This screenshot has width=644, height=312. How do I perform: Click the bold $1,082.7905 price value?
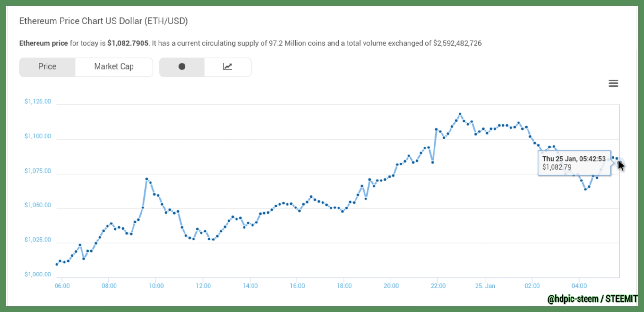(x=128, y=43)
